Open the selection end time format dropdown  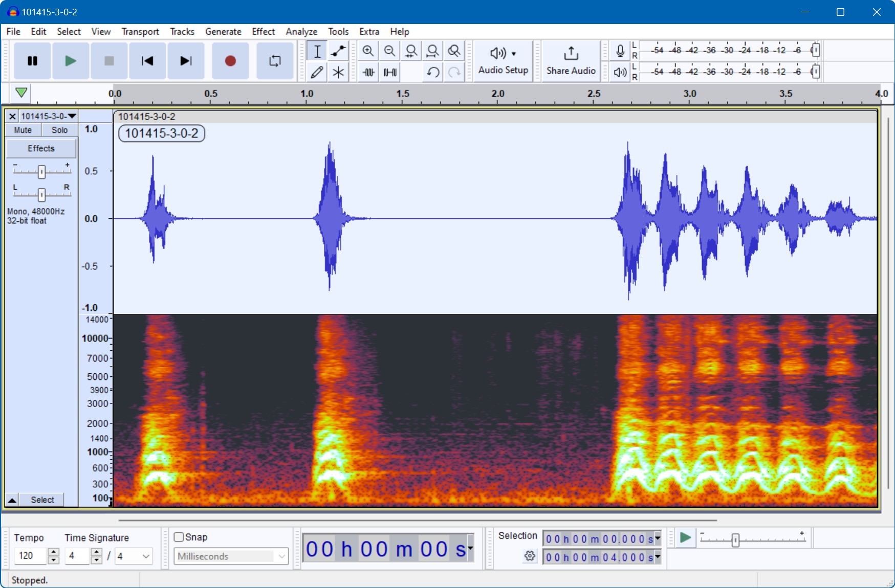tap(658, 557)
